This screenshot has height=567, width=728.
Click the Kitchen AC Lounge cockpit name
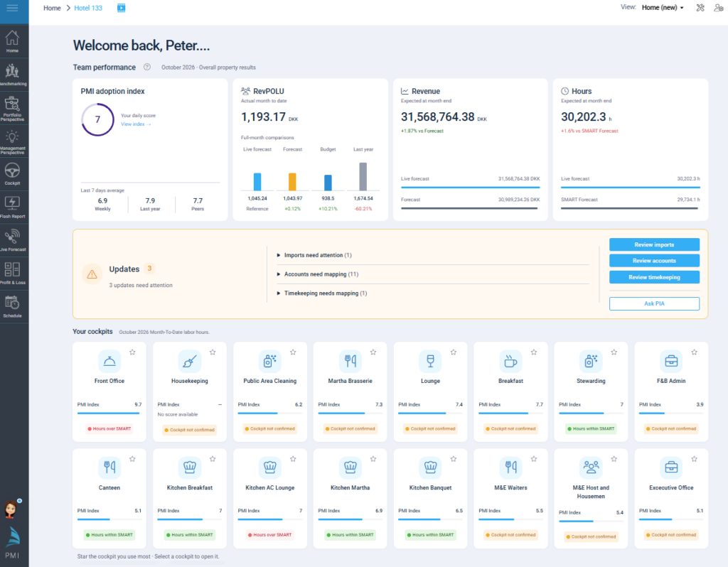(269, 487)
